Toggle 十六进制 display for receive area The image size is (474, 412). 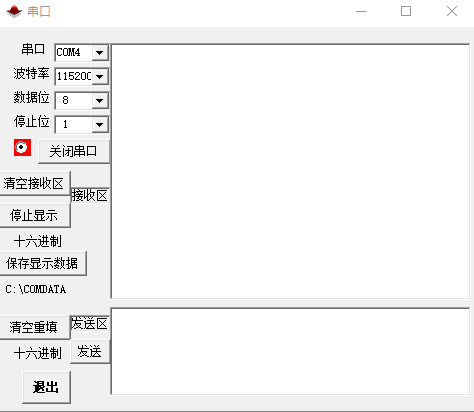pyautogui.click(x=38, y=241)
